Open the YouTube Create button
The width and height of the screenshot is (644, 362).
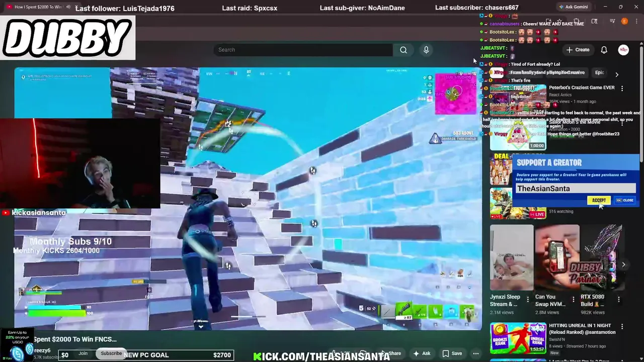(x=578, y=50)
